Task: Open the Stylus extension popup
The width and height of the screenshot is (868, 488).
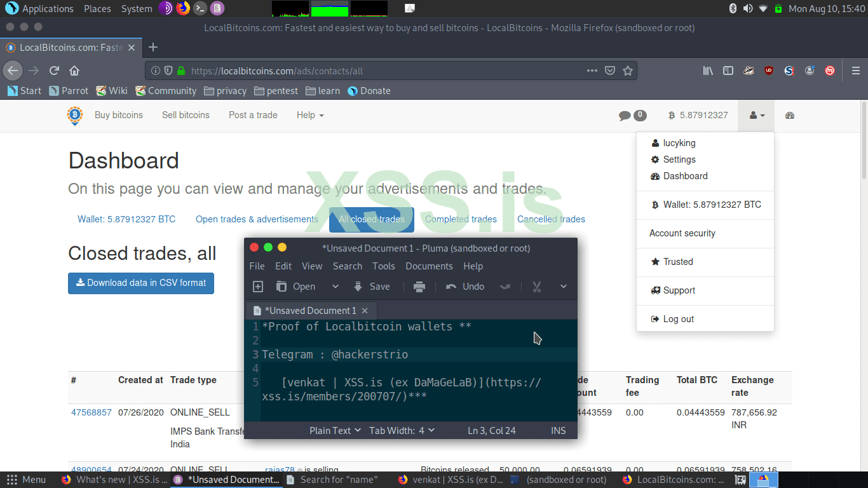Action: 789,71
